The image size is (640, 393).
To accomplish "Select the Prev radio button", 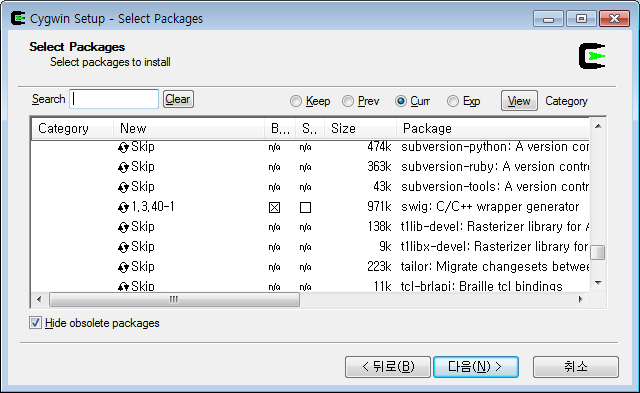I will 348,101.
